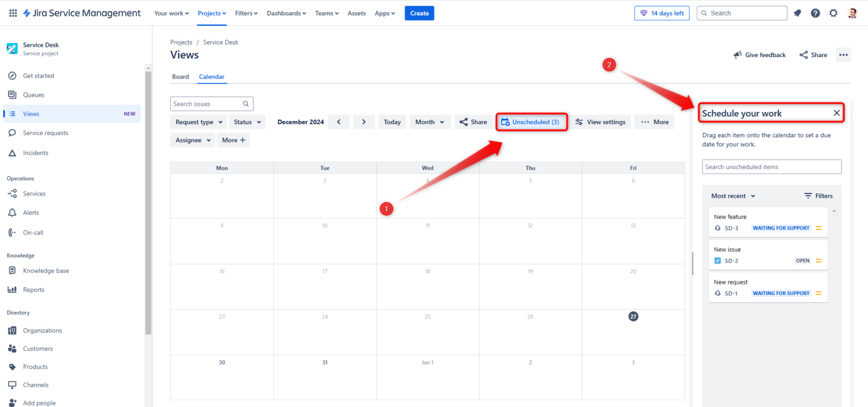This screenshot has height=407, width=868.
Task: Open the Atlassian app switcher grid
Action: point(12,12)
